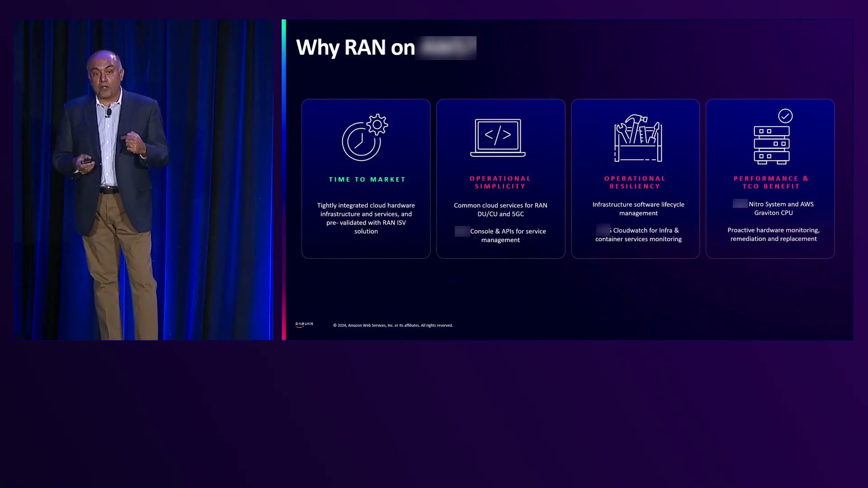The height and width of the screenshot is (488, 868).
Task: Click the speaker's lapel microphone
Action: (108, 112)
